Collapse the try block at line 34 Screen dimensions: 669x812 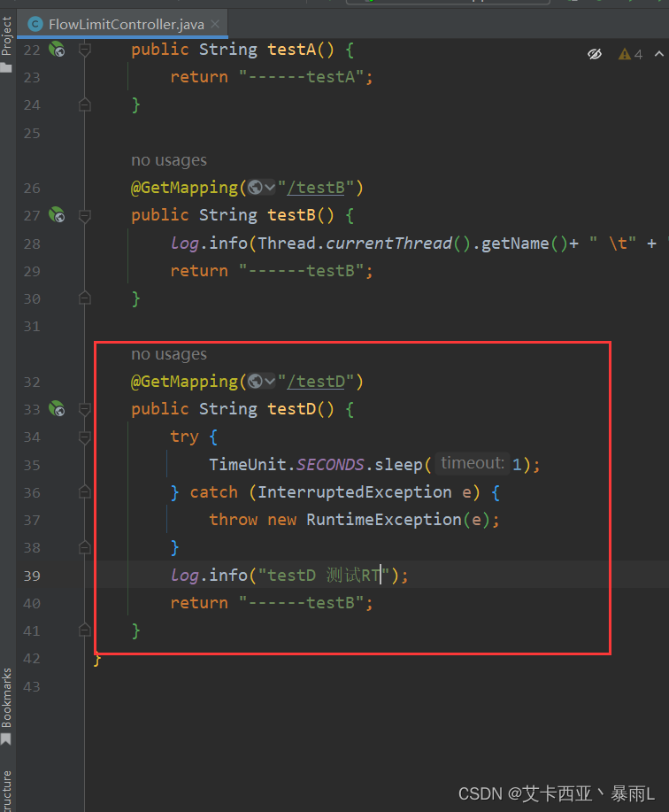85,437
